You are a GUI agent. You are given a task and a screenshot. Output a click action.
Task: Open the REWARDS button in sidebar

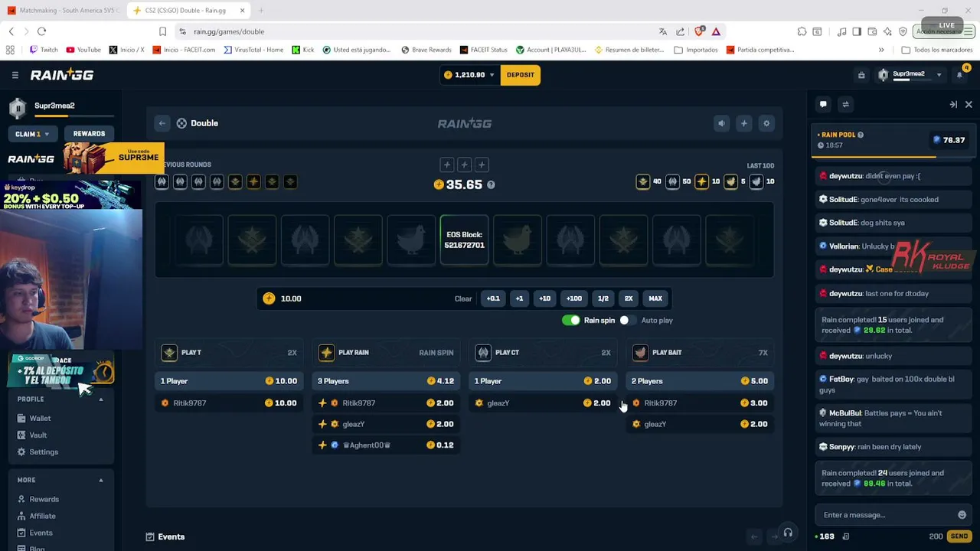point(89,134)
